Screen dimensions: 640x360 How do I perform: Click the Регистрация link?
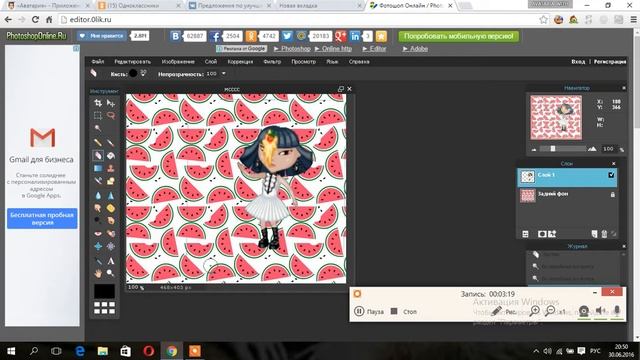click(x=610, y=62)
